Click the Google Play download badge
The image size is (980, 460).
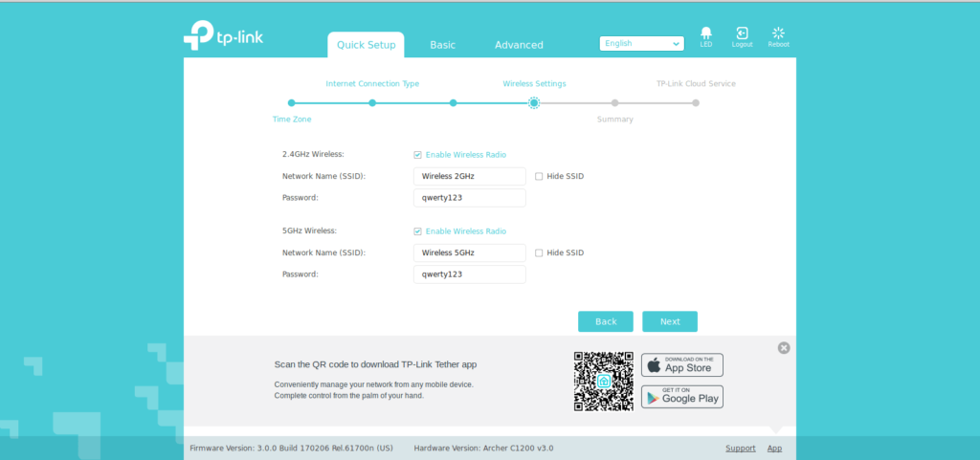pyautogui.click(x=681, y=396)
